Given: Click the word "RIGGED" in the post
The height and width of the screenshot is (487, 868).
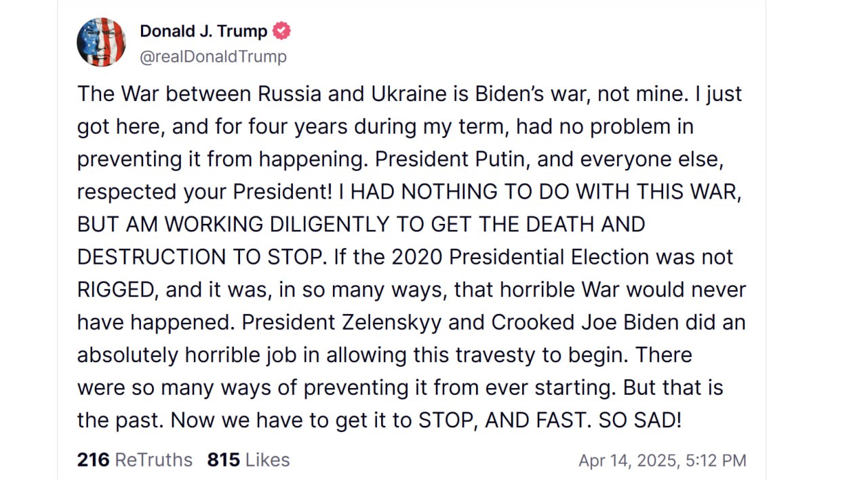Looking at the screenshot, I should 117,290.
